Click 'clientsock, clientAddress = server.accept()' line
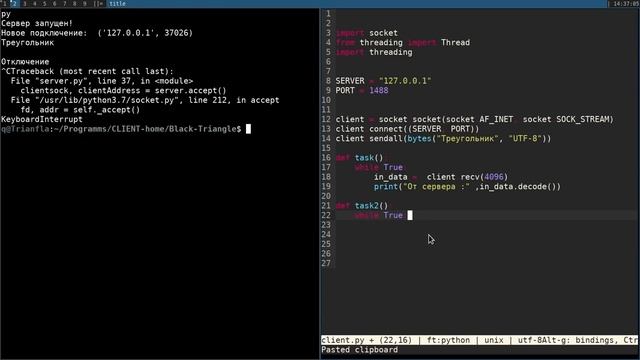The width and height of the screenshot is (640, 360). pos(123,90)
